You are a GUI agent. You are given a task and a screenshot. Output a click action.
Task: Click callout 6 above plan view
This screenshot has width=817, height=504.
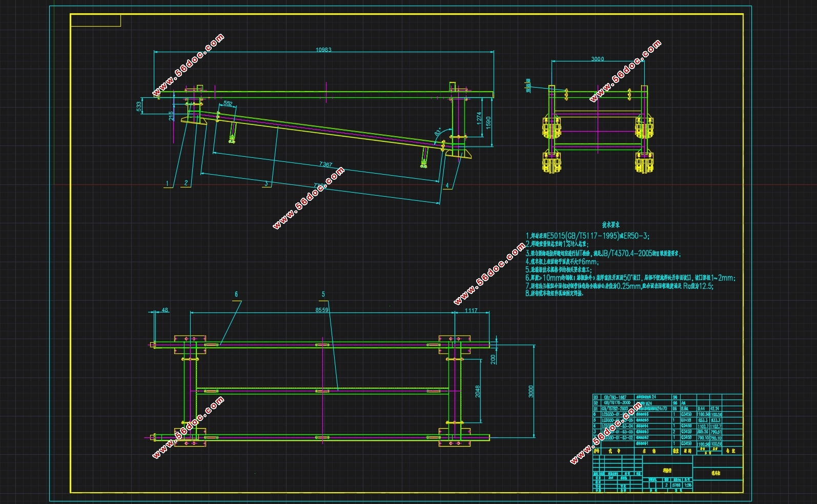[x=236, y=294]
